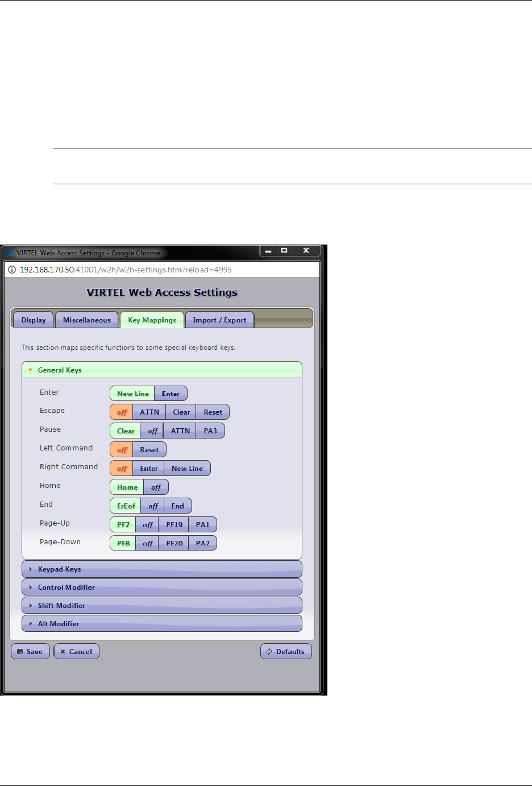Set Pause key to Clear
Viewport: 532px width, 786px height.
pos(126,431)
